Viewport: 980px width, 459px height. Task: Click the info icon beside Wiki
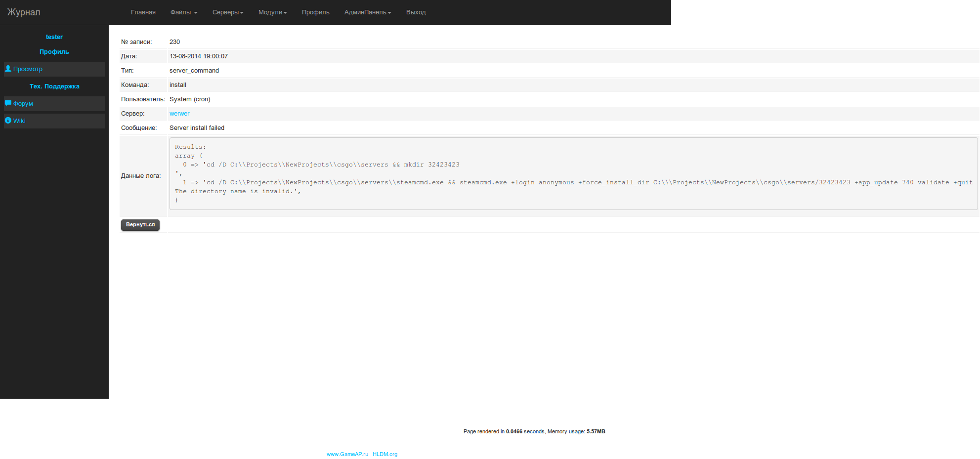8,121
